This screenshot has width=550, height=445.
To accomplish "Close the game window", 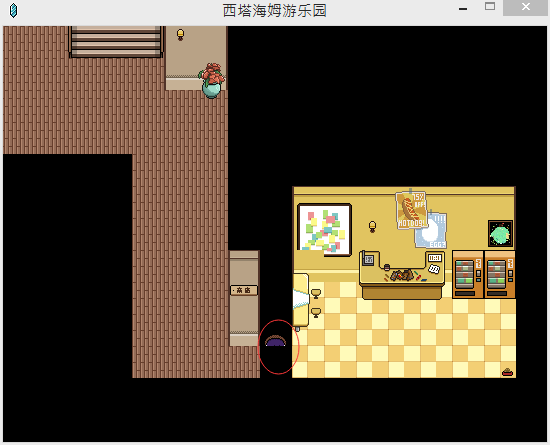I will (525, 7).
